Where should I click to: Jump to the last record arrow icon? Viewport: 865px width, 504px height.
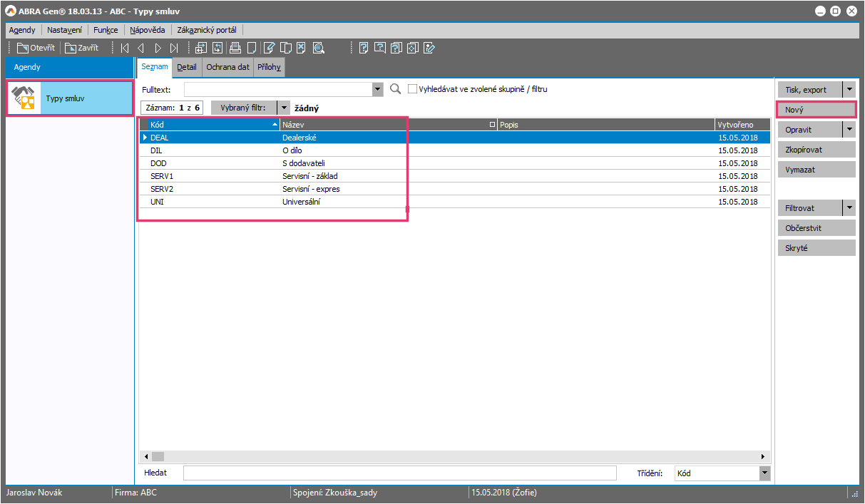coord(174,48)
